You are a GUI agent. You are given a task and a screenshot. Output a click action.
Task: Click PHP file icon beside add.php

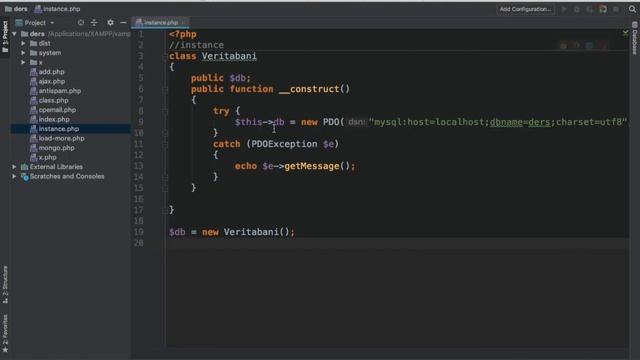click(x=33, y=72)
